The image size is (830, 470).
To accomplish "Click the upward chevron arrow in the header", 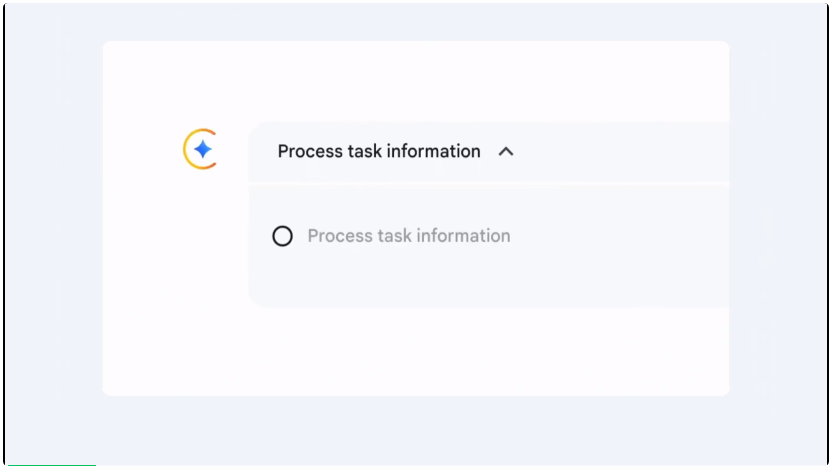I will click(x=506, y=151).
